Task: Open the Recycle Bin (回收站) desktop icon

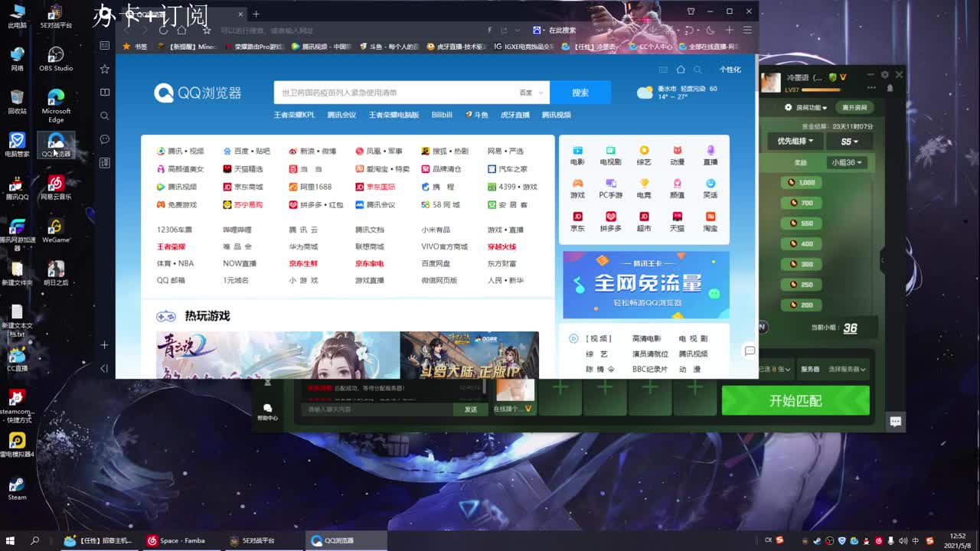Action: tap(17, 101)
